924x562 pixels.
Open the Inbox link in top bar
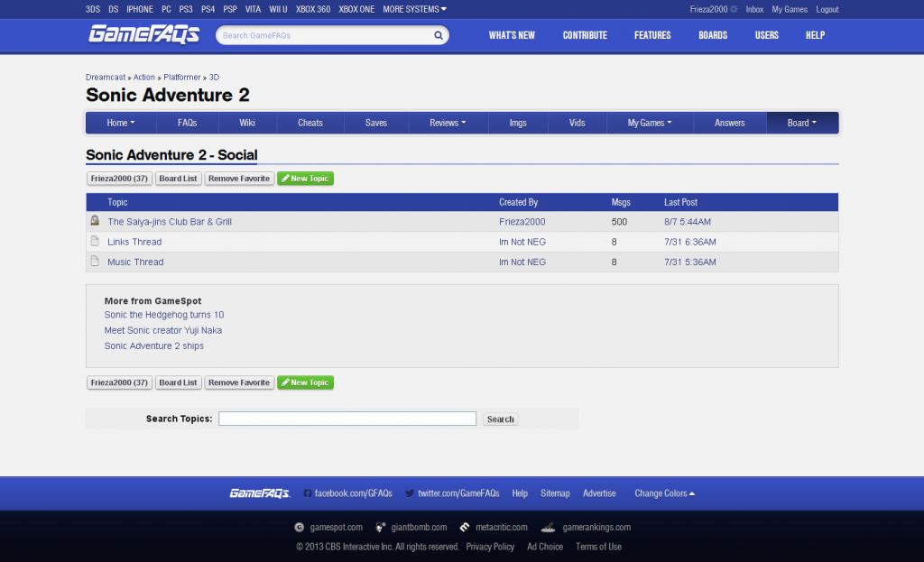(x=754, y=9)
